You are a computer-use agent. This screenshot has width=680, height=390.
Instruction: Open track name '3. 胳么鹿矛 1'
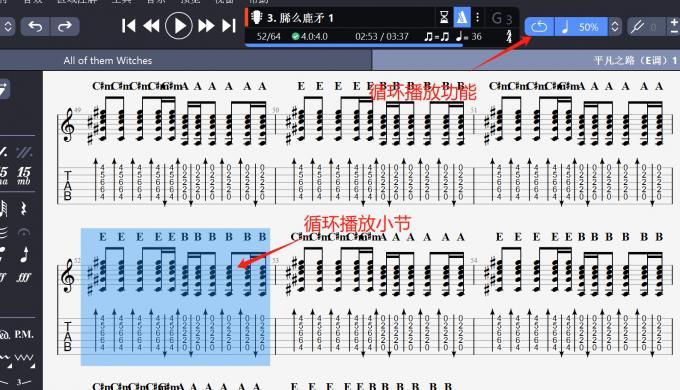pyautogui.click(x=300, y=18)
